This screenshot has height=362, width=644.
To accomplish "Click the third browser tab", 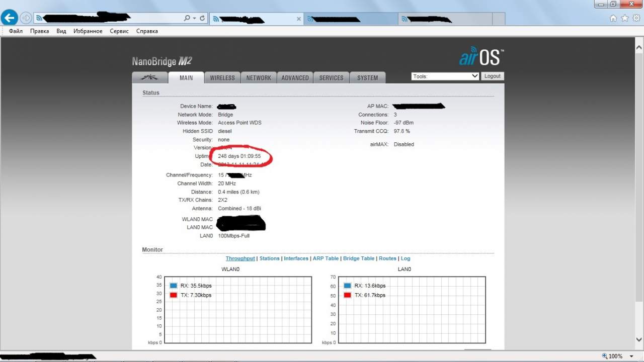I will [x=444, y=19].
